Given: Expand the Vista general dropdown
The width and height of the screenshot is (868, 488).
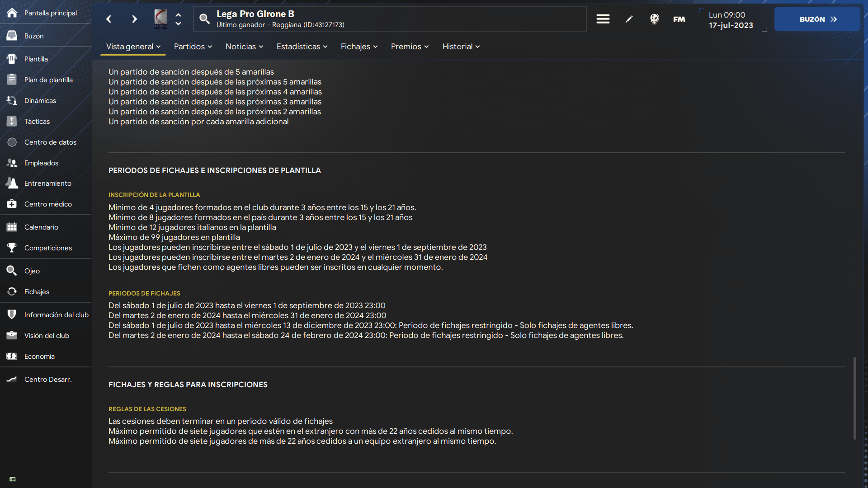Looking at the screenshot, I should [x=133, y=47].
